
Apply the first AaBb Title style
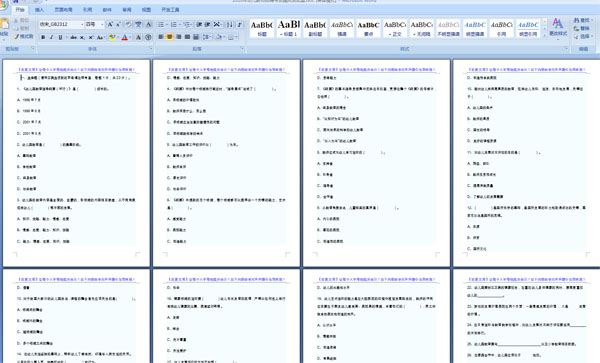tap(262, 29)
